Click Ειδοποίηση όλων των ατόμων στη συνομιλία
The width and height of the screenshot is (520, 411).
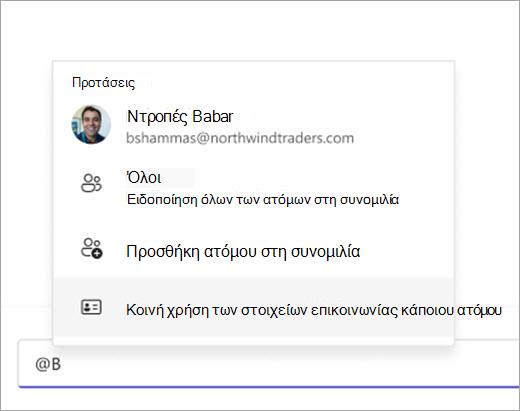[263, 200]
